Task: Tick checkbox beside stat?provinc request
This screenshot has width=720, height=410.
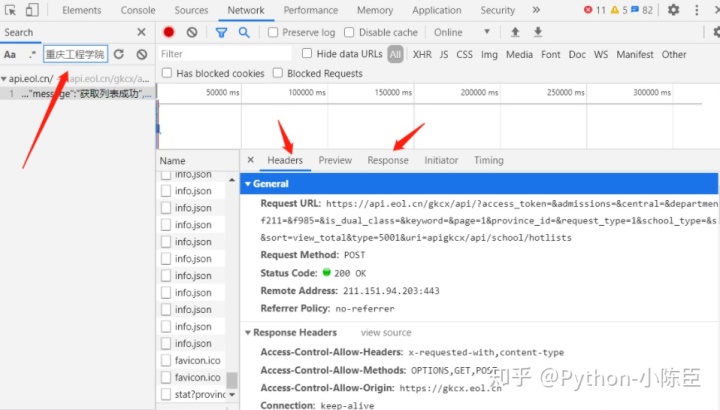Action: pos(166,394)
